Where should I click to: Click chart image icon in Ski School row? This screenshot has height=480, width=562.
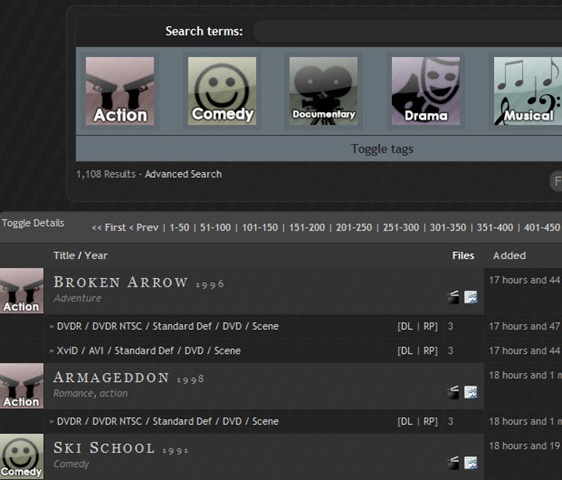click(471, 463)
